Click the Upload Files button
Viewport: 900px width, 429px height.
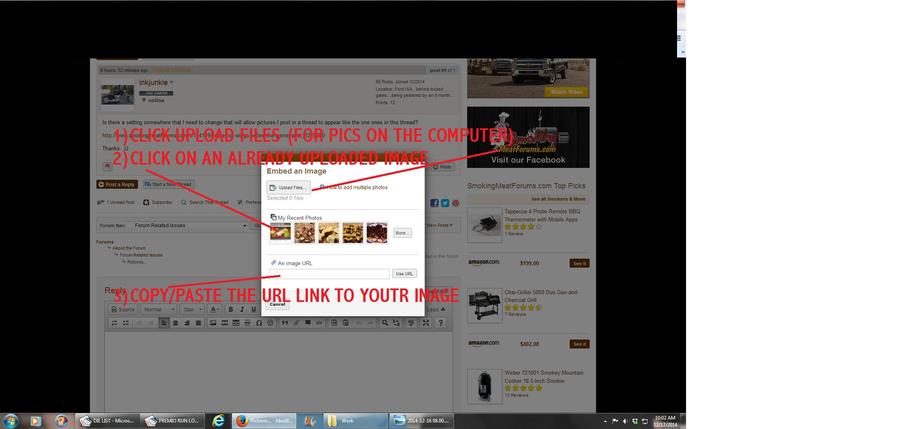(x=289, y=187)
